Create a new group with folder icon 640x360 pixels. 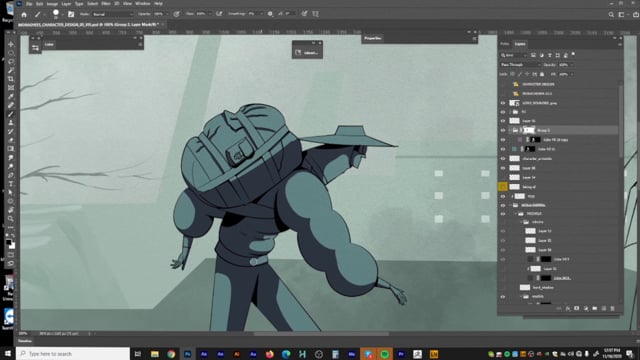coord(595,309)
